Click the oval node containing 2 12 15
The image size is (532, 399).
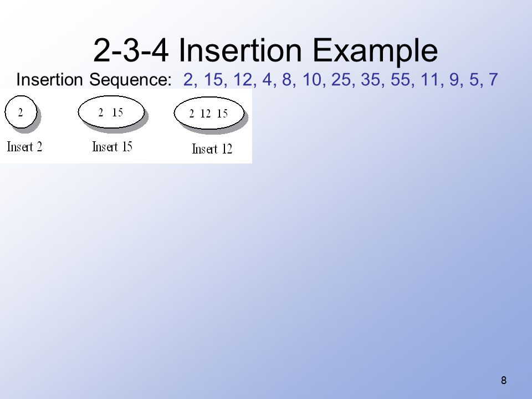(x=209, y=113)
